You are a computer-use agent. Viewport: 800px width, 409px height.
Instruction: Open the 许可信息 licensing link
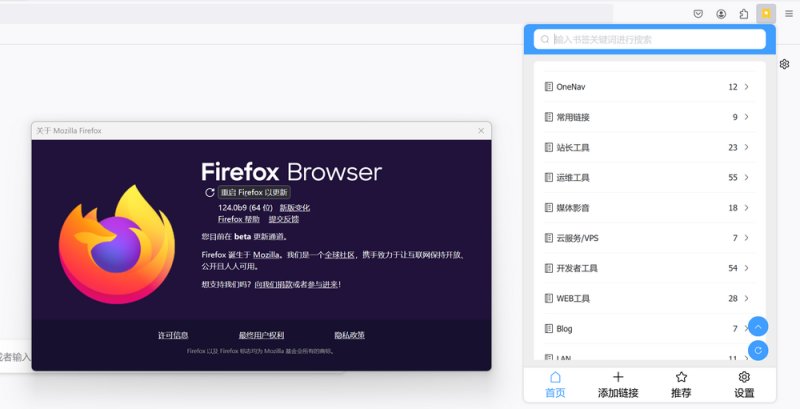pyautogui.click(x=173, y=335)
